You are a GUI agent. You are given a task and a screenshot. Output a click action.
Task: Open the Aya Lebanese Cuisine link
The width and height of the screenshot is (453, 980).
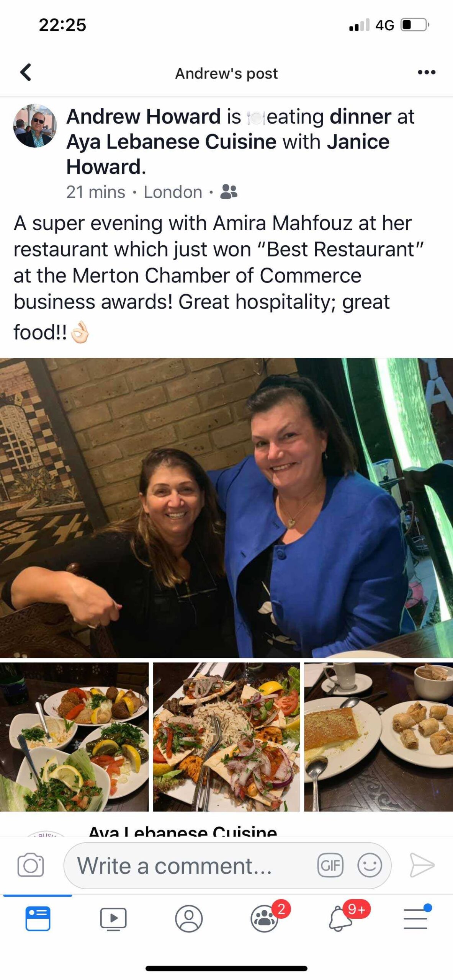(171, 142)
